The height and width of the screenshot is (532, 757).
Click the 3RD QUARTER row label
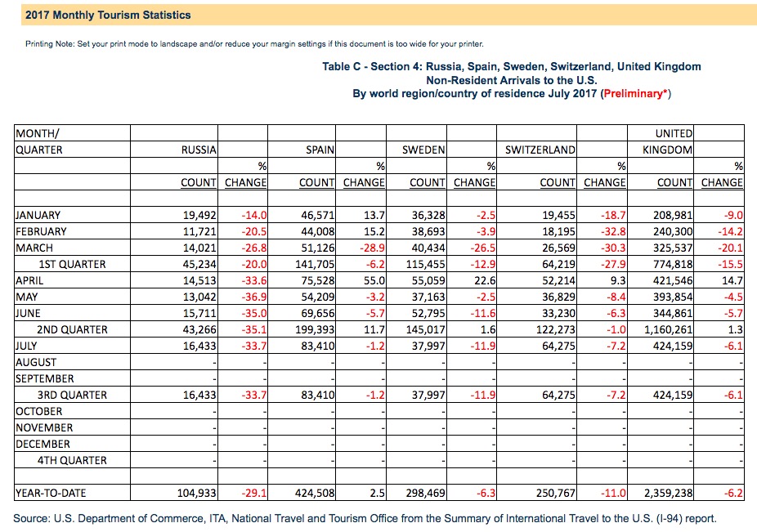click(x=72, y=395)
